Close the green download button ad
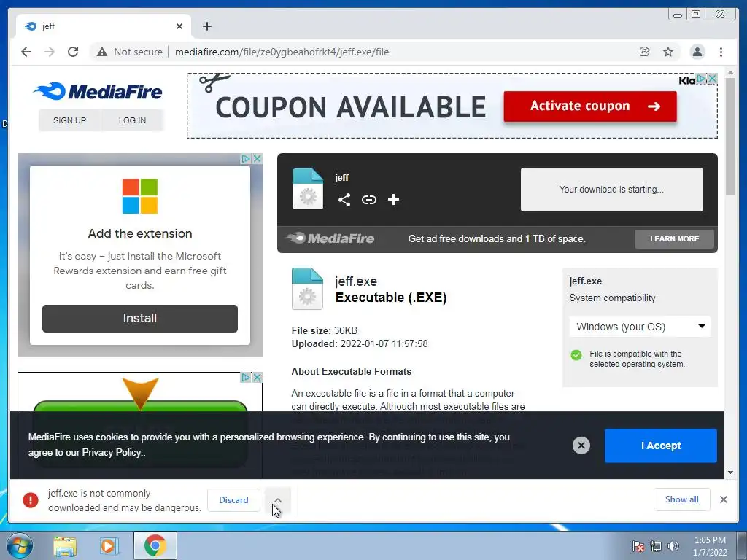The image size is (747, 560). point(258,377)
